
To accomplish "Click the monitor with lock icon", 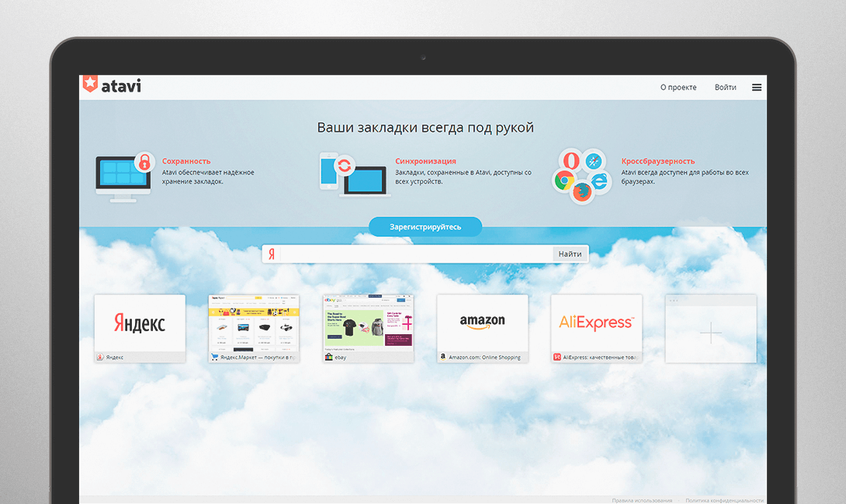I will pyautogui.click(x=125, y=177).
